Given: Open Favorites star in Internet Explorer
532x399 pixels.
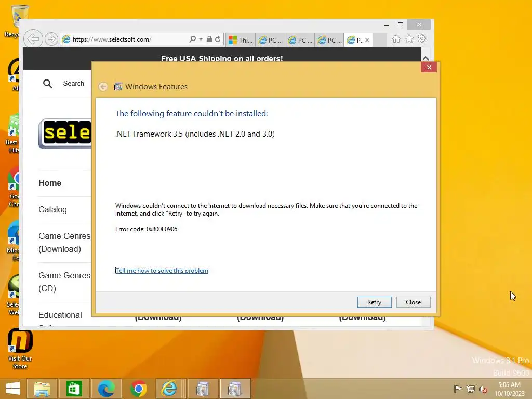Looking at the screenshot, I should click(409, 38).
